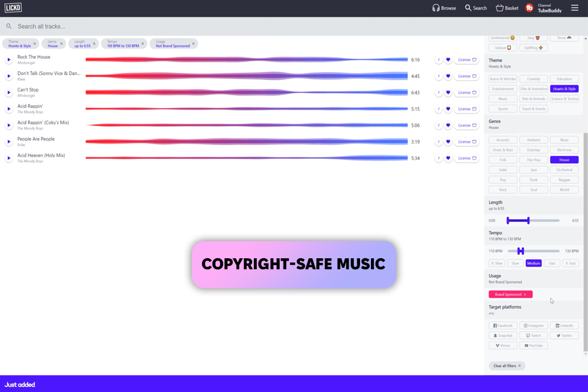Play the track Rock The House
Image resolution: width=588 pixels, height=392 pixels.
coord(9,60)
